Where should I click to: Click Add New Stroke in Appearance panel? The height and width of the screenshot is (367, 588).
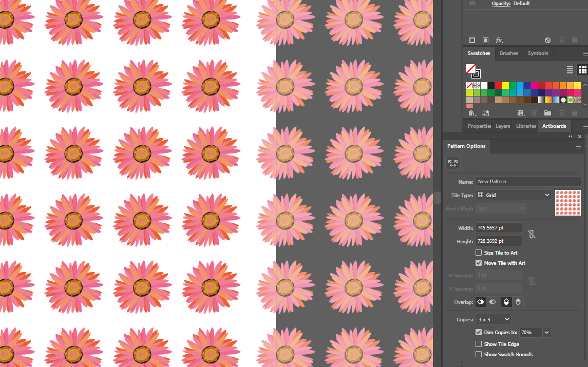(x=472, y=40)
